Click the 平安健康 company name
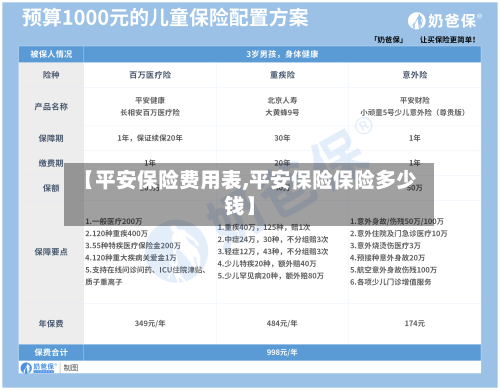 (150, 100)
